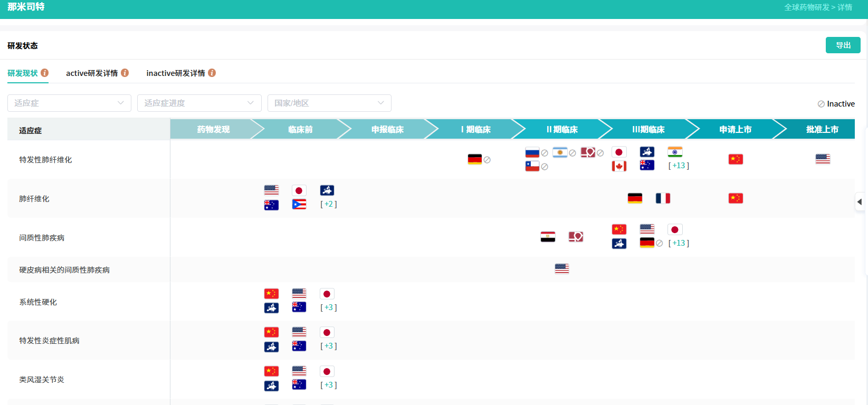Open the 适应症进度 dropdown filter
The width and height of the screenshot is (868, 405).
(199, 103)
